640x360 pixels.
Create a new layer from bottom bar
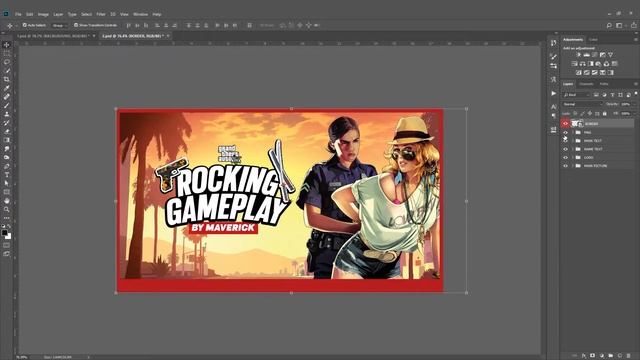(x=620, y=356)
